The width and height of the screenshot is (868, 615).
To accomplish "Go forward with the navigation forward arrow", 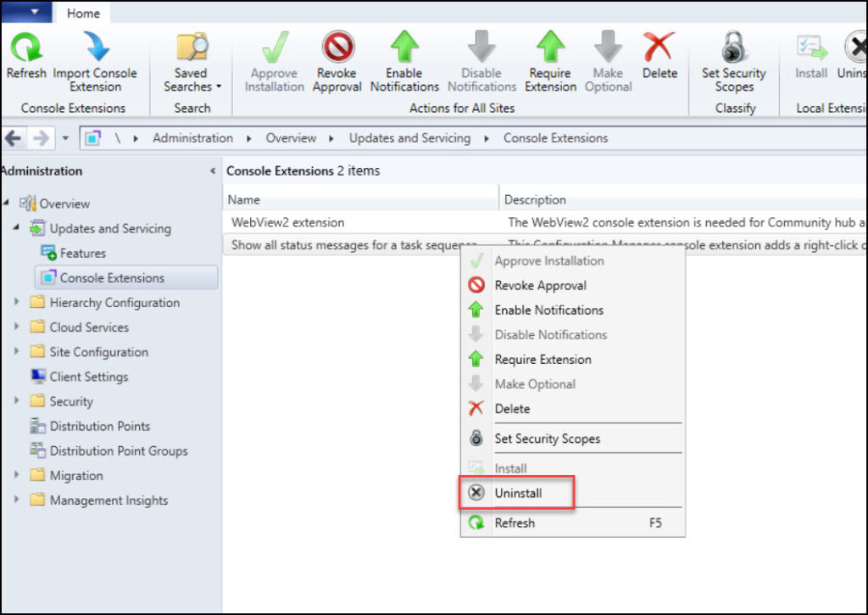I will [41, 138].
